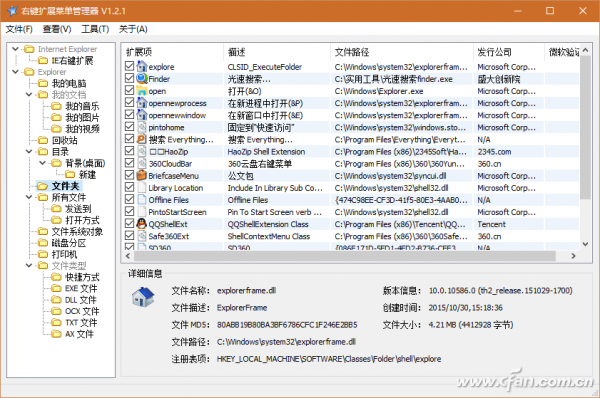Open the 查看(V) menu

tap(57, 29)
